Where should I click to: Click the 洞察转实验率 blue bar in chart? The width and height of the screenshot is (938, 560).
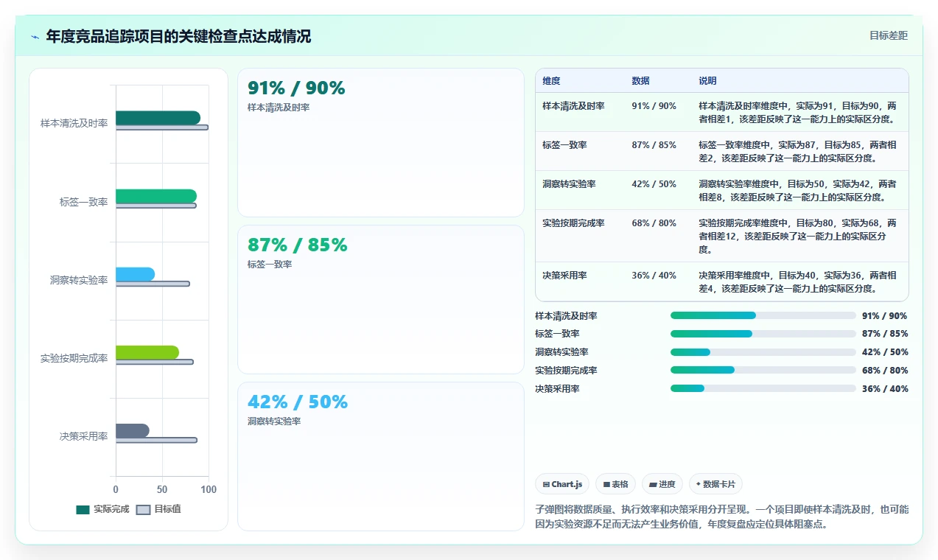click(135, 274)
